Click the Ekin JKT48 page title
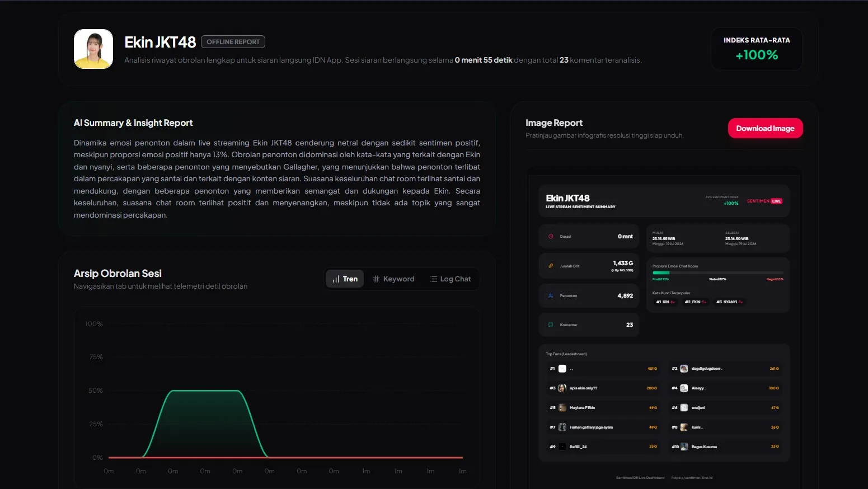This screenshot has width=868, height=489. tap(160, 42)
